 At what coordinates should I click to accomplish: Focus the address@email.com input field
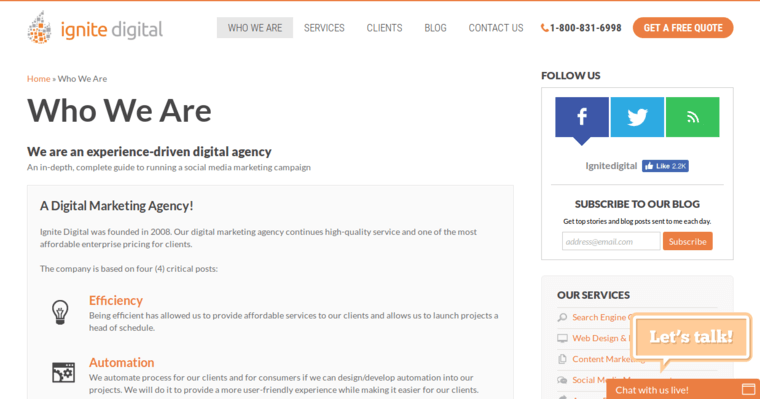(x=611, y=241)
